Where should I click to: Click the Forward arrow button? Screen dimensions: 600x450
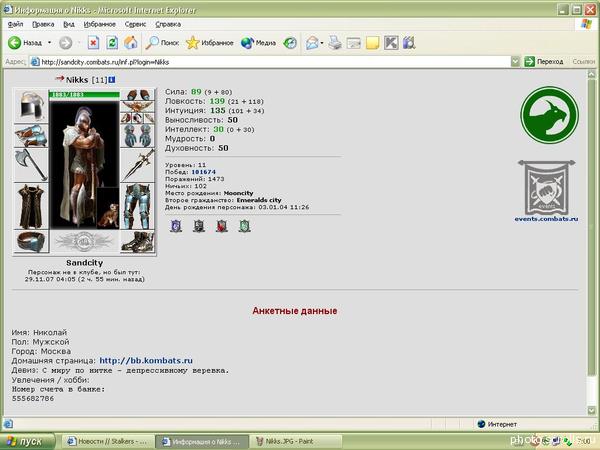(x=65, y=43)
